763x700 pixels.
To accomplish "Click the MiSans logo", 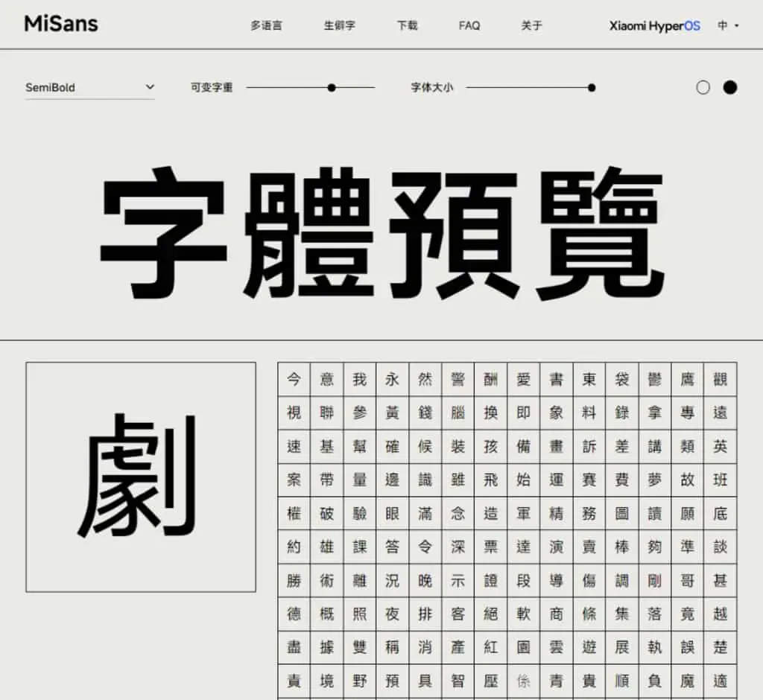I will tap(61, 24).
